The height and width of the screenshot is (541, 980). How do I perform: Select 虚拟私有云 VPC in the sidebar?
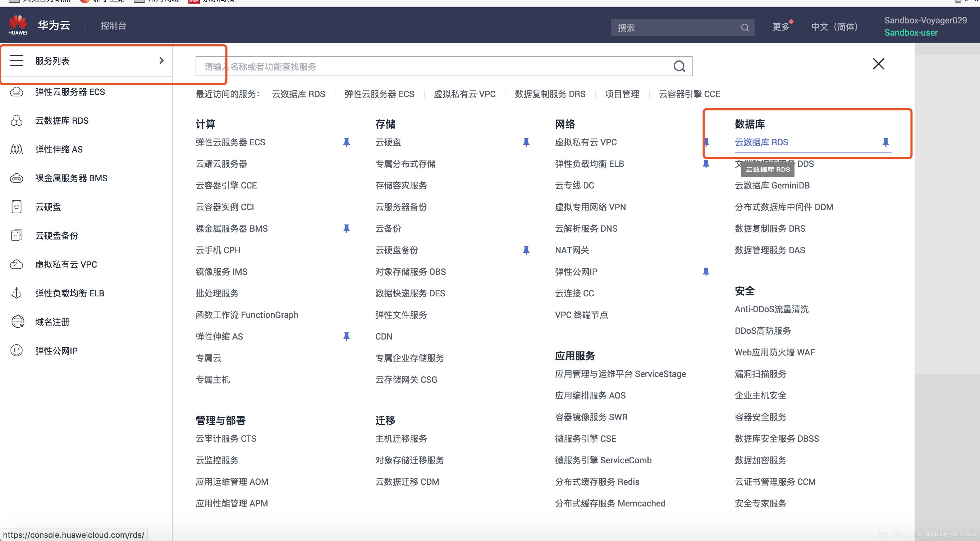pos(66,264)
